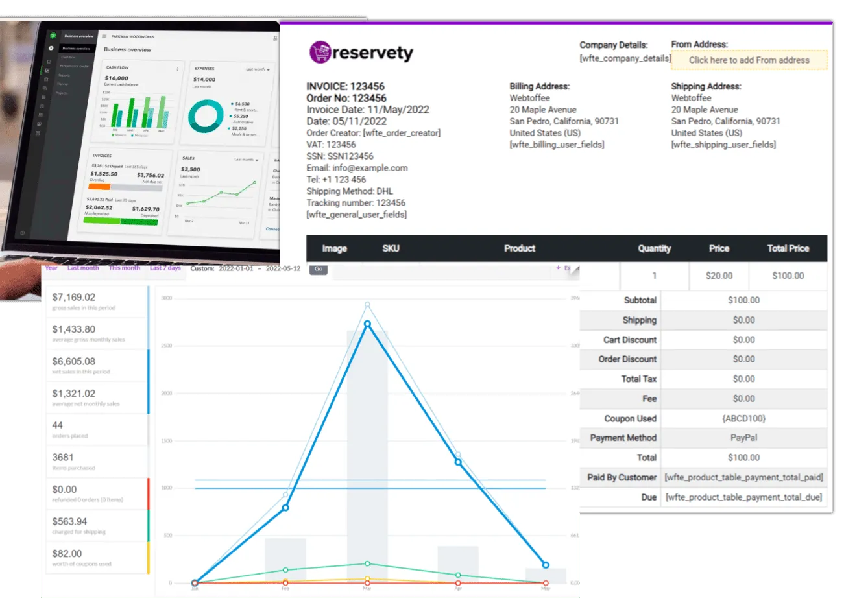This screenshot has width=857, height=616.
Task: Click the home icon in the dark sidebar
Action: [49, 61]
